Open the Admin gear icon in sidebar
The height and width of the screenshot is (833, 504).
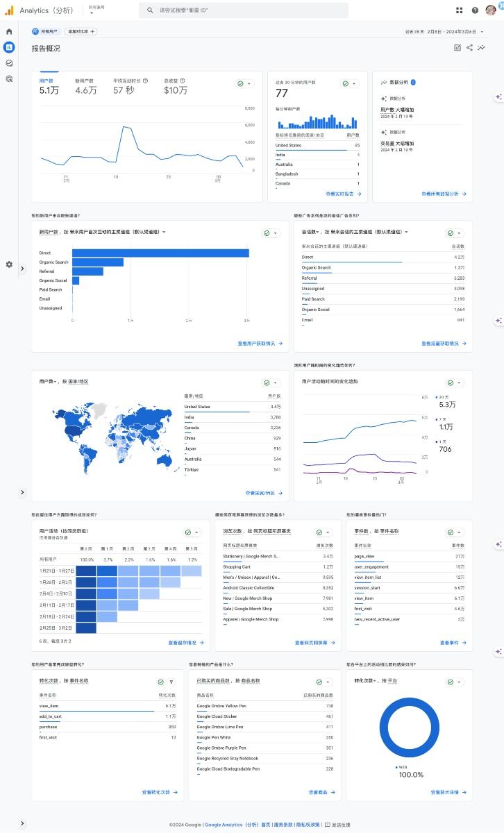(x=9, y=264)
